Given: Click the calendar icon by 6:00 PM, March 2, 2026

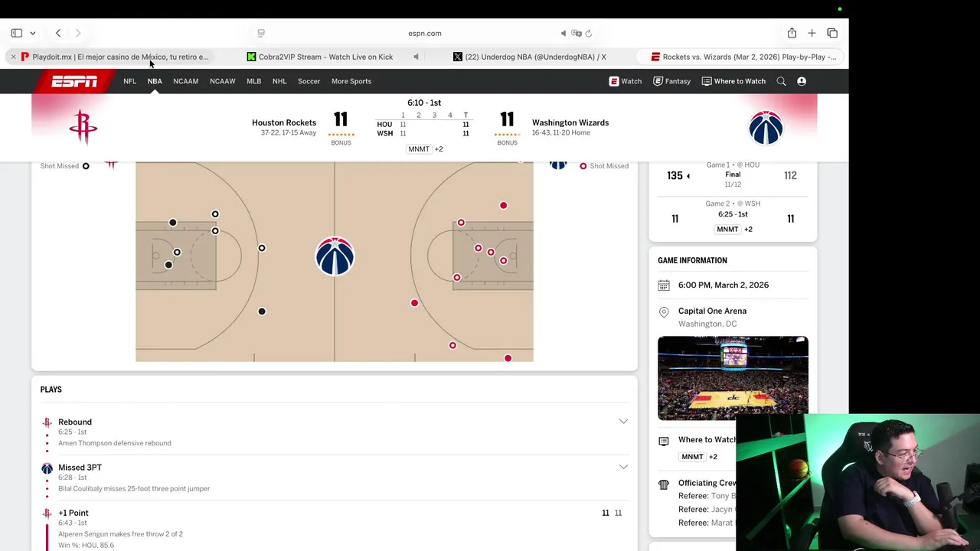Looking at the screenshot, I should pyautogui.click(x=664, y=285).
